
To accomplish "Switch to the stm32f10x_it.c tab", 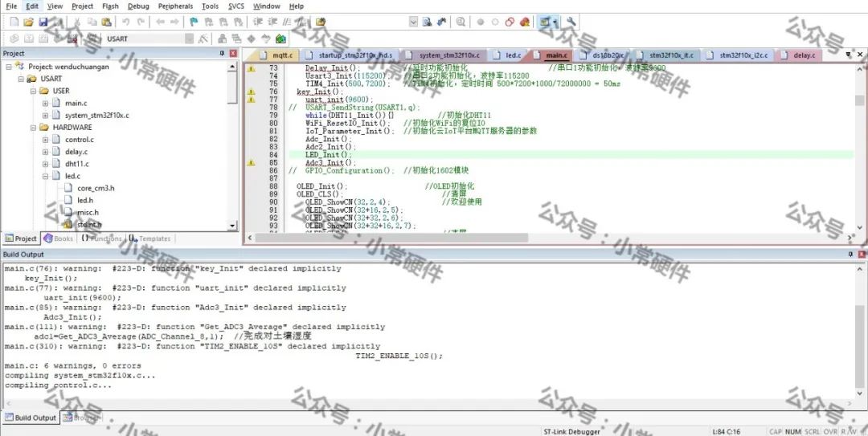I will click(x=665, y=55).
